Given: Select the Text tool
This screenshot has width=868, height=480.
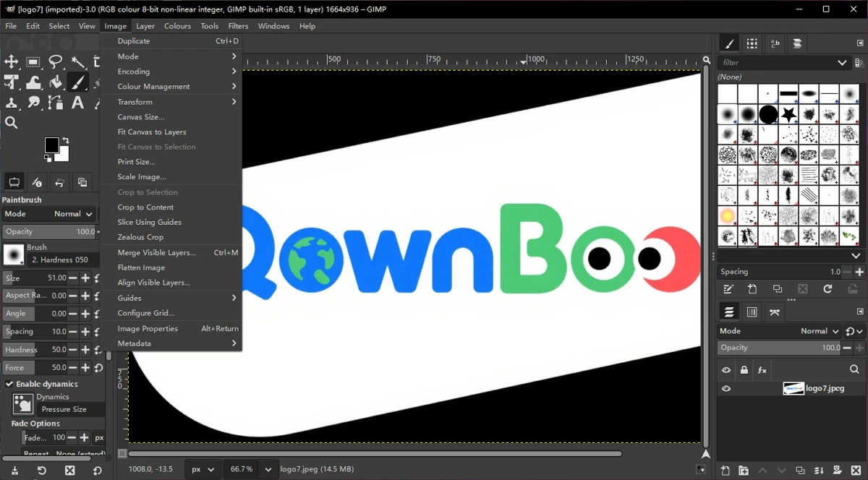Looking at the screenshot, I should [x=77, y=103].
